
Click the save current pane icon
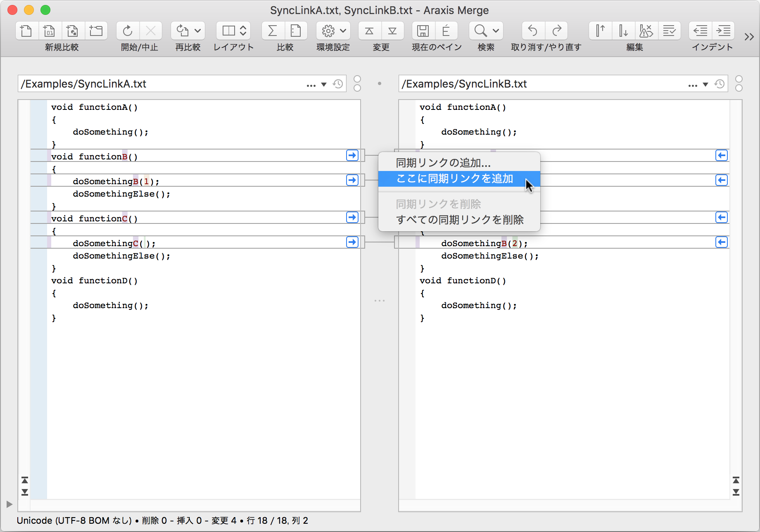pyautogui.click(x=423, y=31)
